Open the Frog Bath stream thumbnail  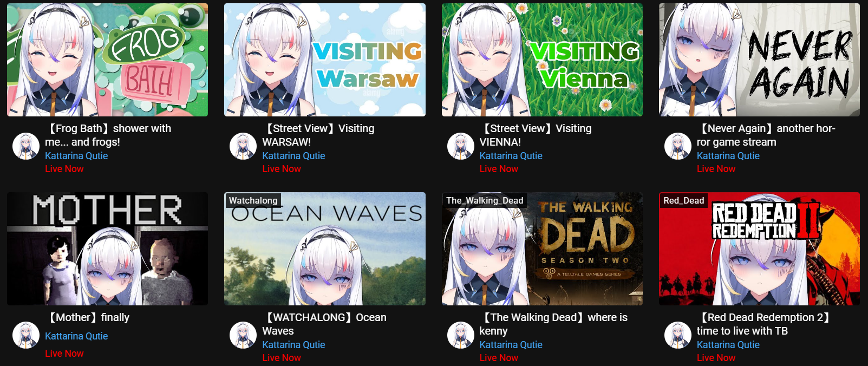[107, 60]
